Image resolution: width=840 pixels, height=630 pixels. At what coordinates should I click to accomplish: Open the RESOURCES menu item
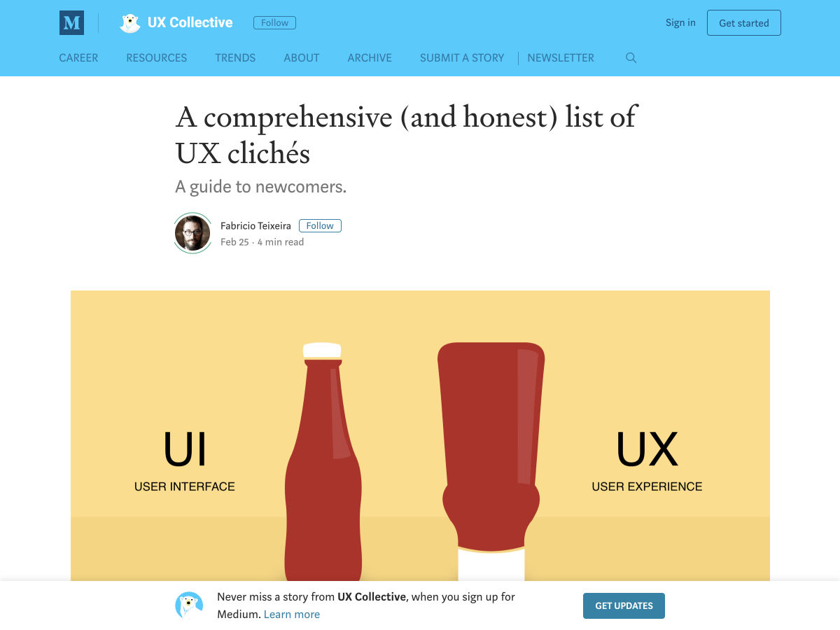click(157, 58)
